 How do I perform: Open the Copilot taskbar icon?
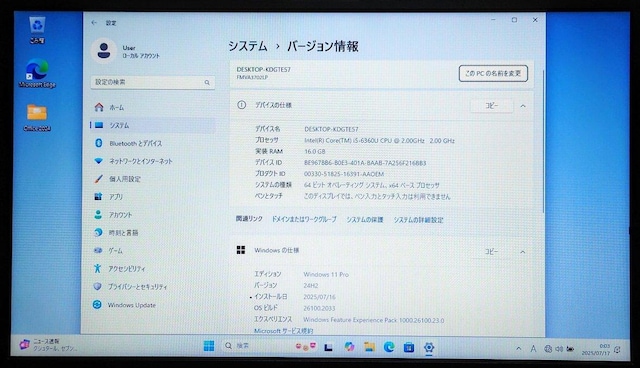tap(349, 347)
